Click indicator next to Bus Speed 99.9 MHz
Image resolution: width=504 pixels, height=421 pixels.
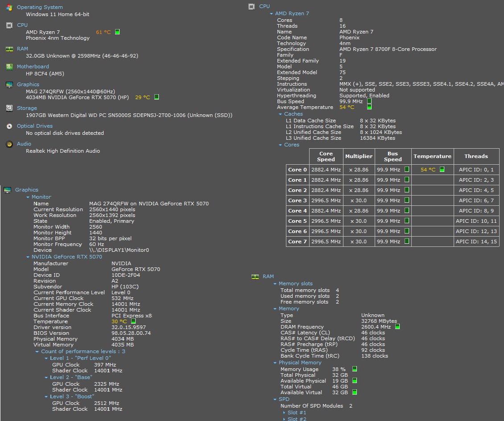pos(369,101)
